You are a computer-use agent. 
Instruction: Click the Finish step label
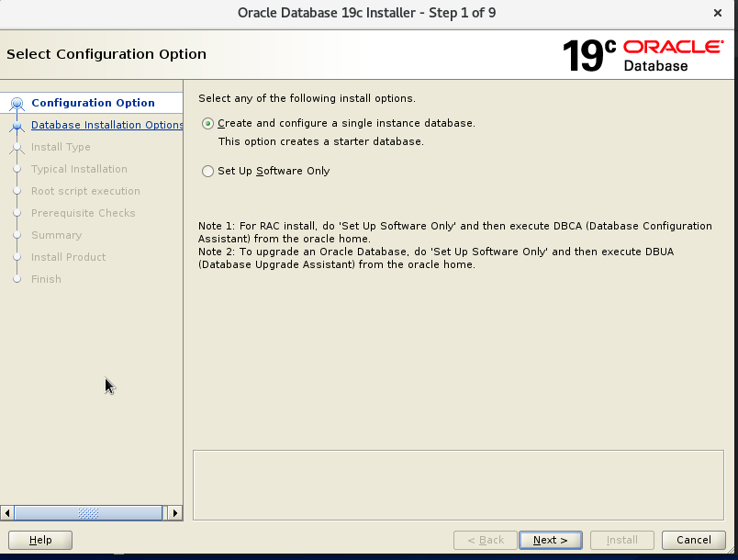[46, 279]
